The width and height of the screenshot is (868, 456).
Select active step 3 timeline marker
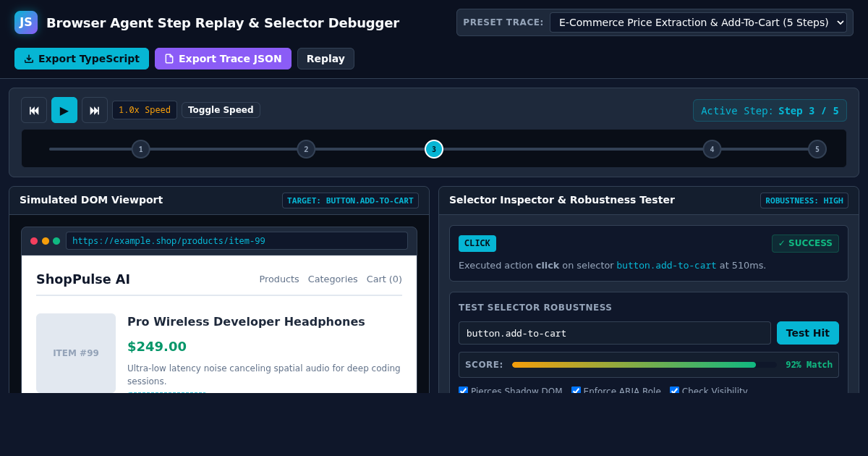click(x=434, y=149)
